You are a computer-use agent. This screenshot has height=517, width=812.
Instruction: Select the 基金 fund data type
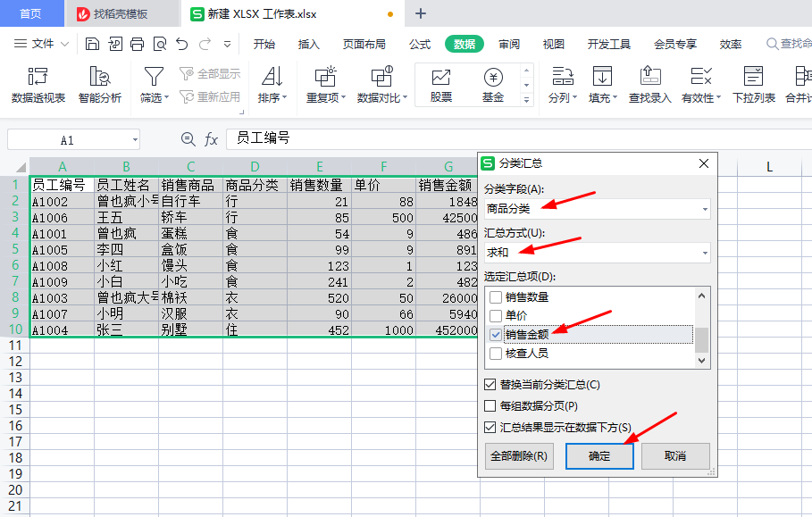pyautogui.click(x=493, y=85)
